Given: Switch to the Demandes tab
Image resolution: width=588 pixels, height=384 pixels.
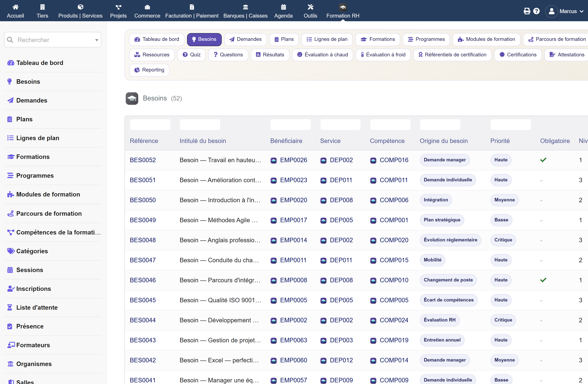Looking at the screenshot, I should pos(246,39).
